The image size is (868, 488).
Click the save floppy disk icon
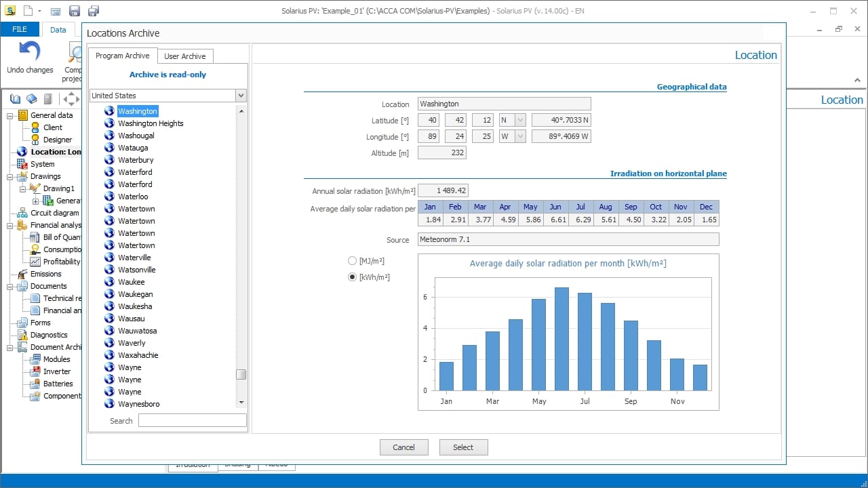coord(75,11)
